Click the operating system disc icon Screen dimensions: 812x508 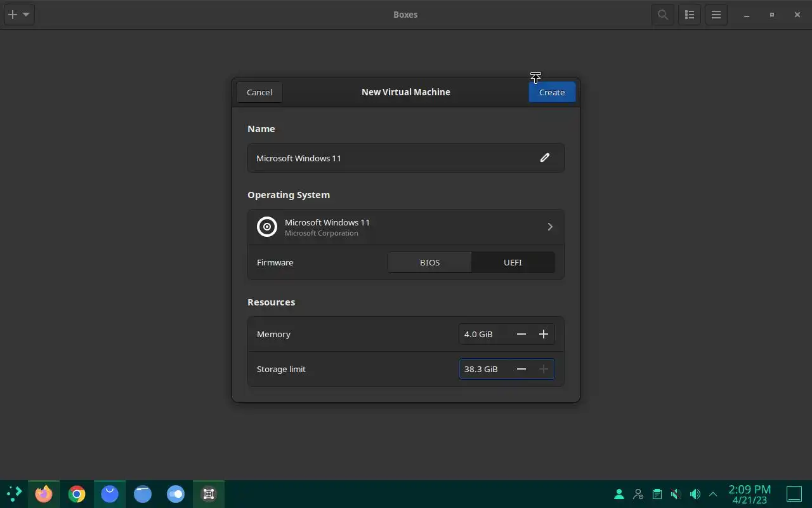[267, 227]
